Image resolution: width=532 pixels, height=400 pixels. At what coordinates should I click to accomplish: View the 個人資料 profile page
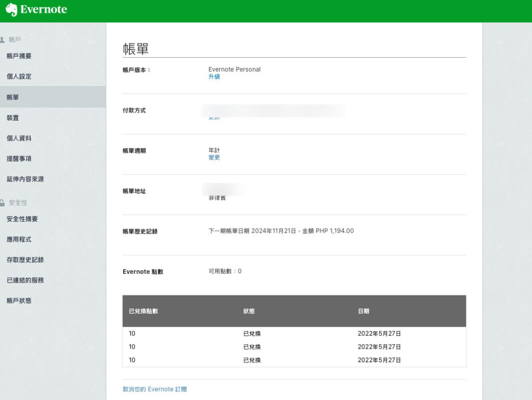tap(18, 138)
